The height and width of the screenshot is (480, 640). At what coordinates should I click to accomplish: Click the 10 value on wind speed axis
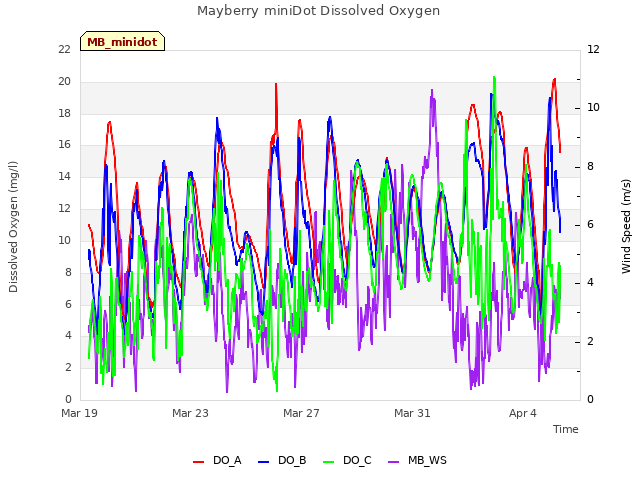(593, 107)
